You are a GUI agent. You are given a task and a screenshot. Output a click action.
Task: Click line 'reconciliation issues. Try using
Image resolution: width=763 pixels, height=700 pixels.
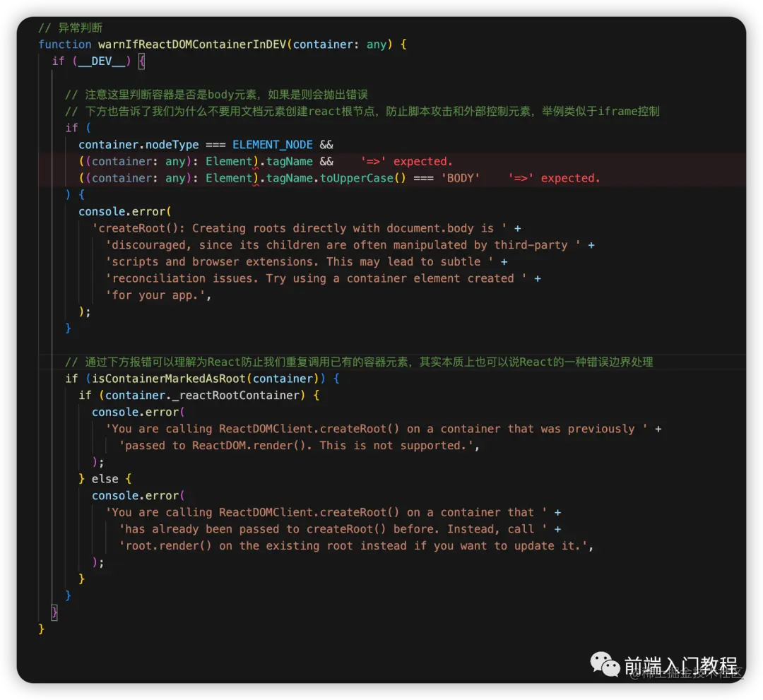(317, 279)
